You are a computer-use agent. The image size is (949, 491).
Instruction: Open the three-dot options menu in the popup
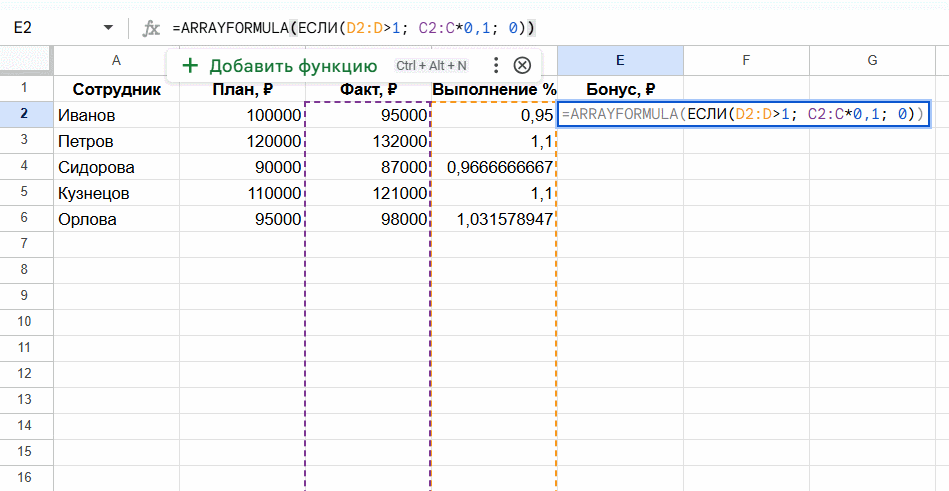(x=495, y=66)
